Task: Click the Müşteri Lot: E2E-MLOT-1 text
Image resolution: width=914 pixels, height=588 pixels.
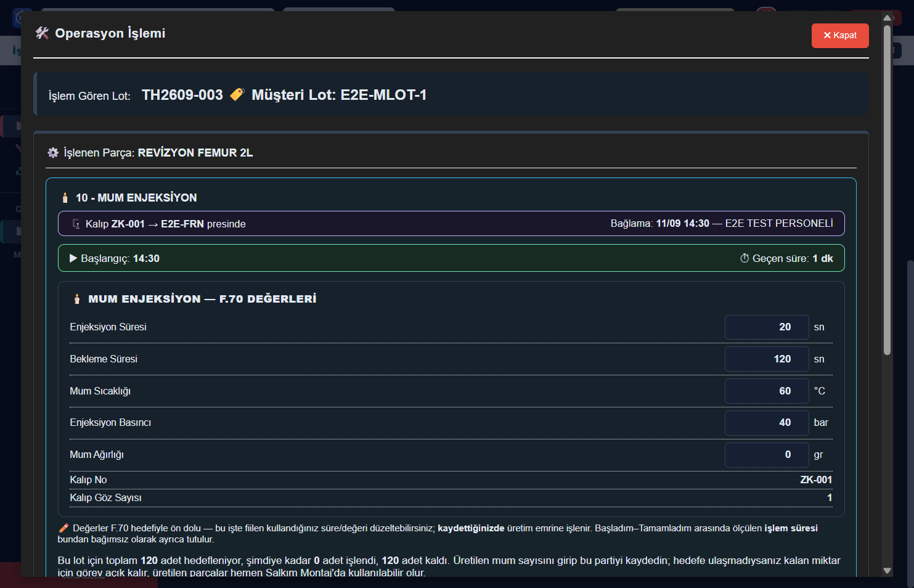Action: tap(339, 95)
